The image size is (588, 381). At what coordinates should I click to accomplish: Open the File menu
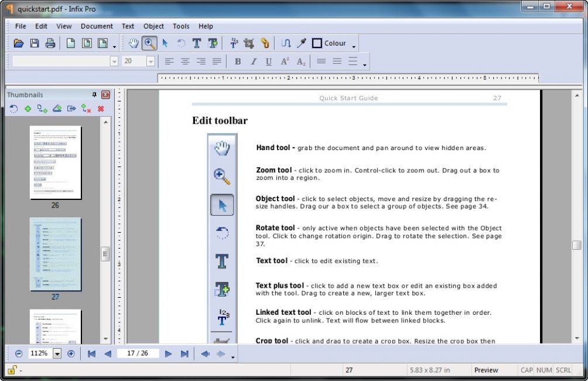point(20,26)
